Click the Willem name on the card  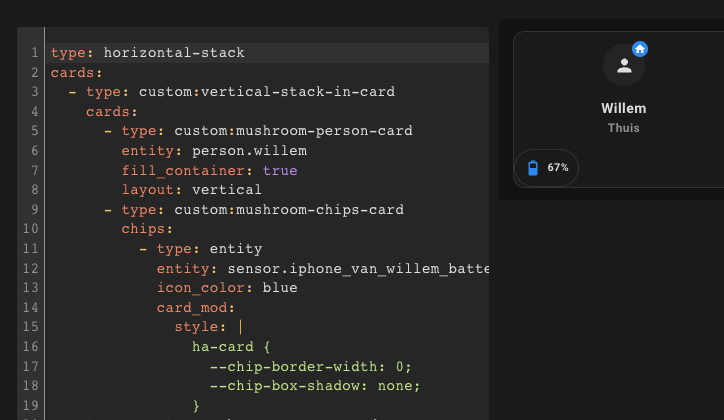point(624,108)
